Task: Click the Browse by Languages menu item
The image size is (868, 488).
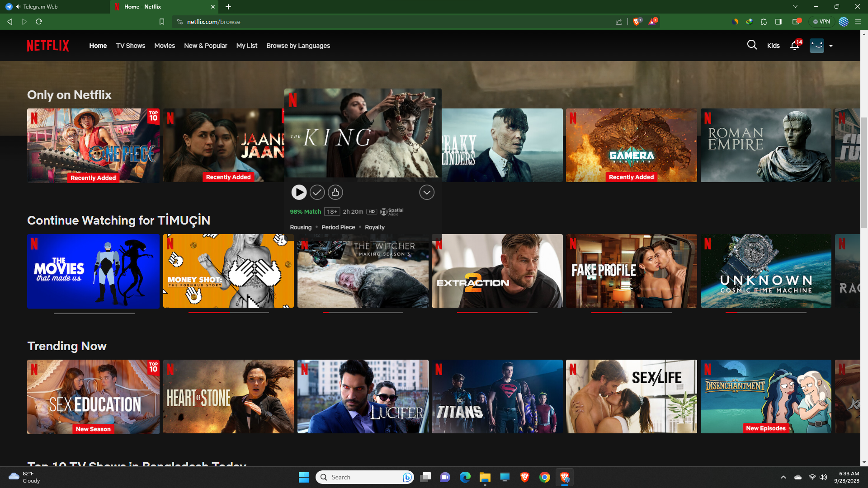Action: click(x=298, y=45)
